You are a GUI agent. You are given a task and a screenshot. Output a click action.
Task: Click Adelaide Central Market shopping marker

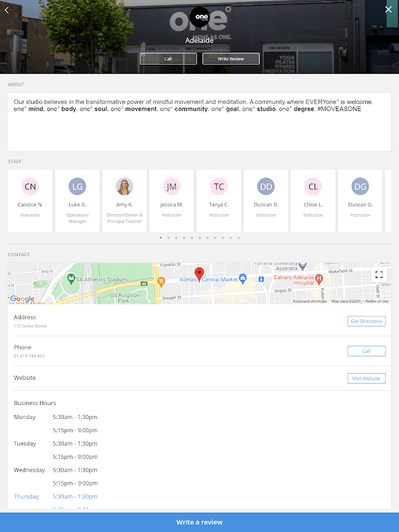point(243,279)
